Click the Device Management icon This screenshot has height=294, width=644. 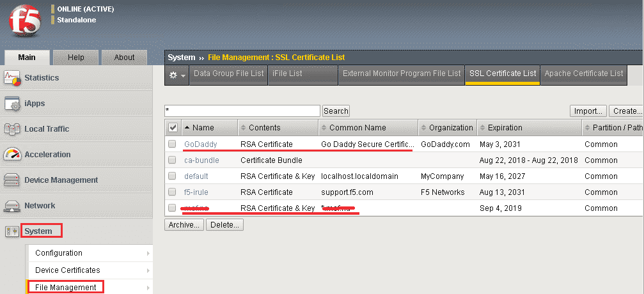click(12, 180)
